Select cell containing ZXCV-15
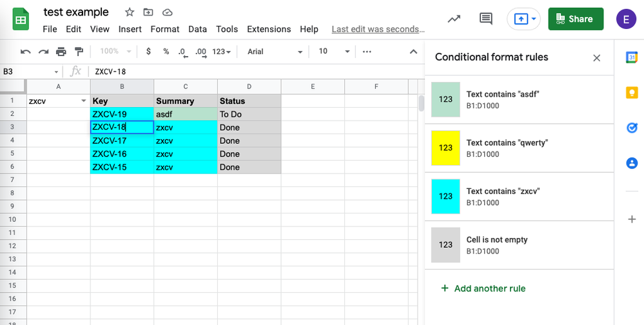 click(122, 167)
